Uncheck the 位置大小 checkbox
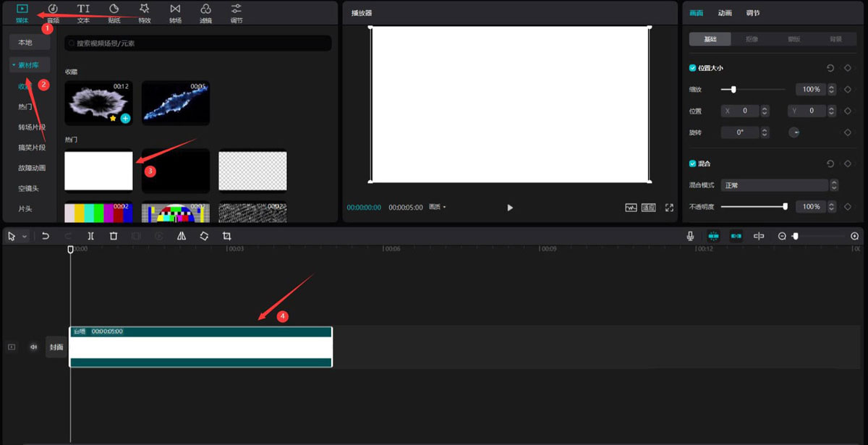This screenshot has width=868, height=445. click(x=693, y=68)
